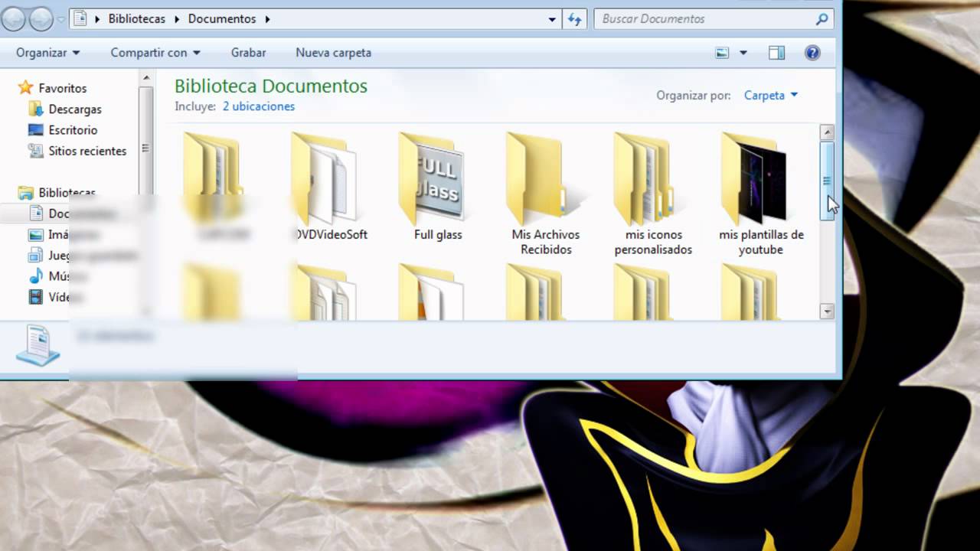The width and height of the screenshot is (980, 551).
Task: Click the navigation pane scrollbar up arrow
Action: 145,77
